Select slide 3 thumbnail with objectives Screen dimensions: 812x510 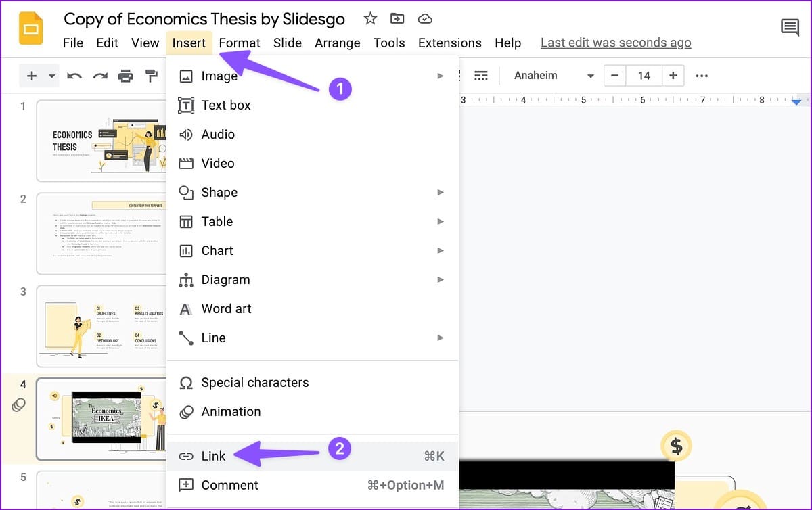click(101, 326)
